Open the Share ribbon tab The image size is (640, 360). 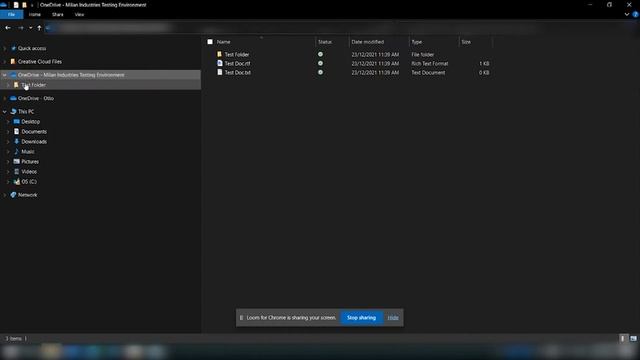pos(58,14)
